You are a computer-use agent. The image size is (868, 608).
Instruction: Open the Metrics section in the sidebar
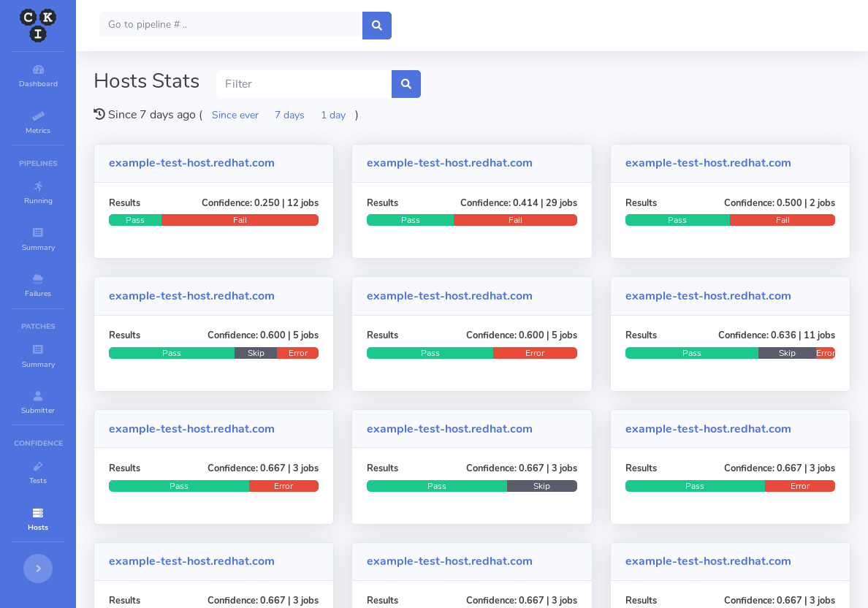[38, 123]
